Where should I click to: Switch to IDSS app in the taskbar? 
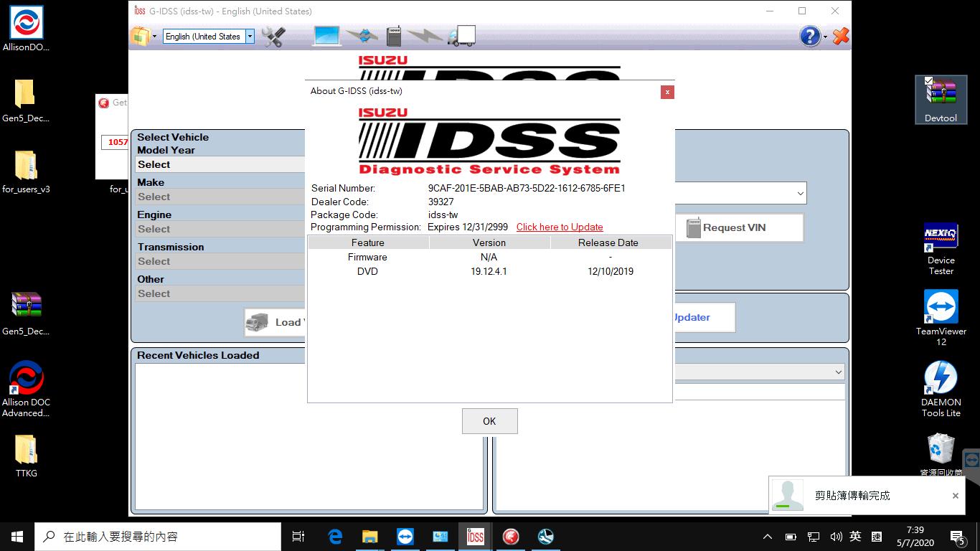(x=476, y=537)
